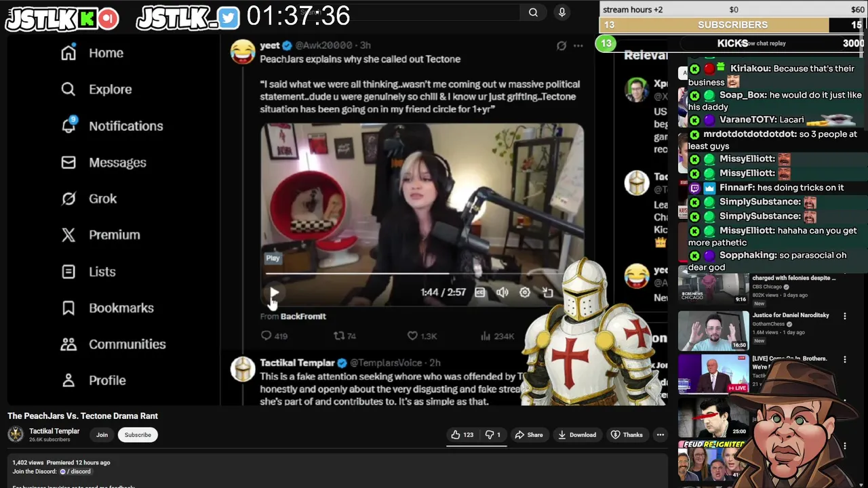Like yeet's tweet with 1.3K likes
The height and width of the screenshot is (488, 868).
click(422, 335)
